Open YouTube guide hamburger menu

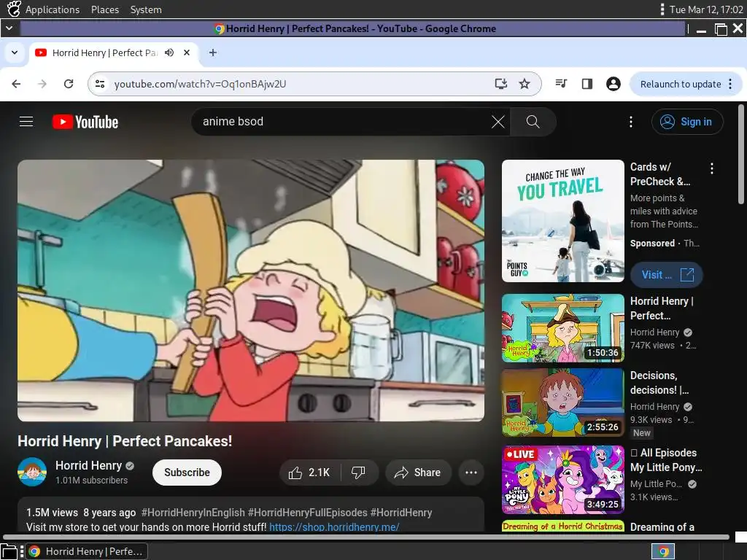pyautogui.click(x=26, y=122)
